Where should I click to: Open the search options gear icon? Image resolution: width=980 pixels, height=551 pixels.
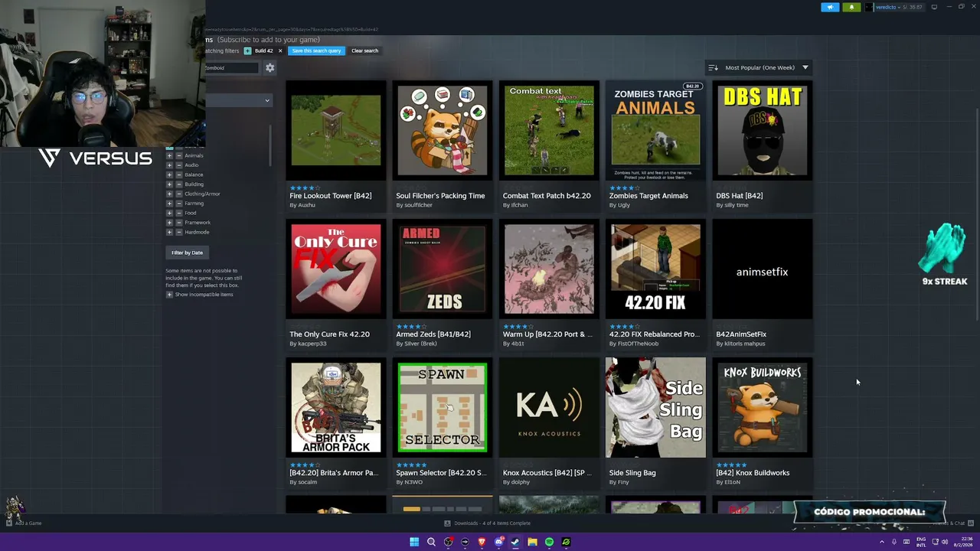(270, 68)
